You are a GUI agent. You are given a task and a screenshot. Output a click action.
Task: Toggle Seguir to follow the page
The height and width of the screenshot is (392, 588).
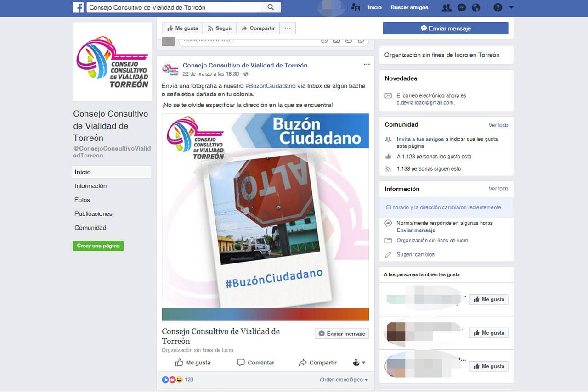(x=219, y=28)
